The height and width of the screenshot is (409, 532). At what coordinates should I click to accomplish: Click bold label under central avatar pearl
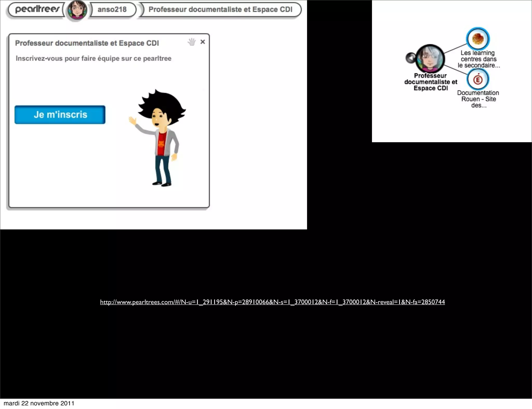pyautogui.click(x=430, y=82)
